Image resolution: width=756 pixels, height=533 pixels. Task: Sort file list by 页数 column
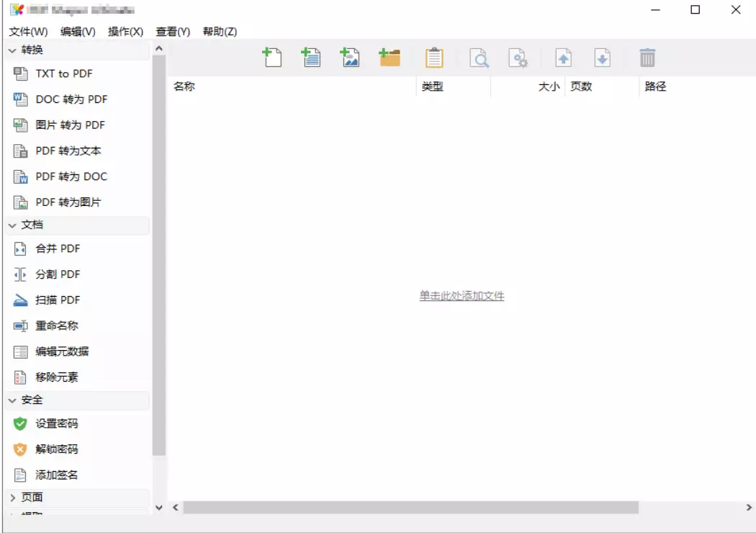coord(602,87)
